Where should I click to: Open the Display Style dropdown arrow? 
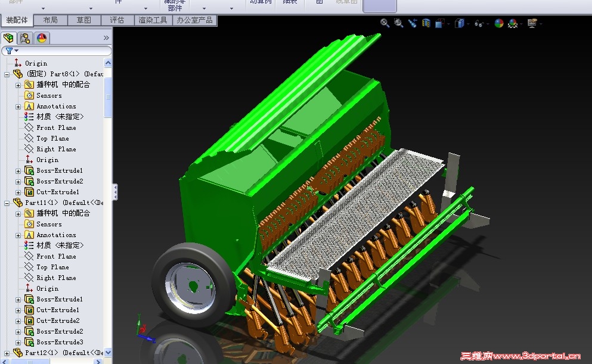click(468, 24)
